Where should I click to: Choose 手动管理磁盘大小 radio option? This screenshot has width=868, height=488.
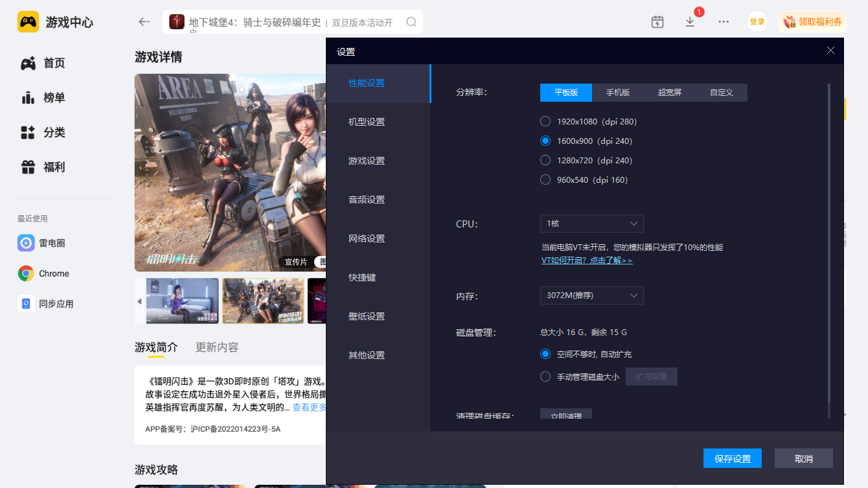point(545,377)
